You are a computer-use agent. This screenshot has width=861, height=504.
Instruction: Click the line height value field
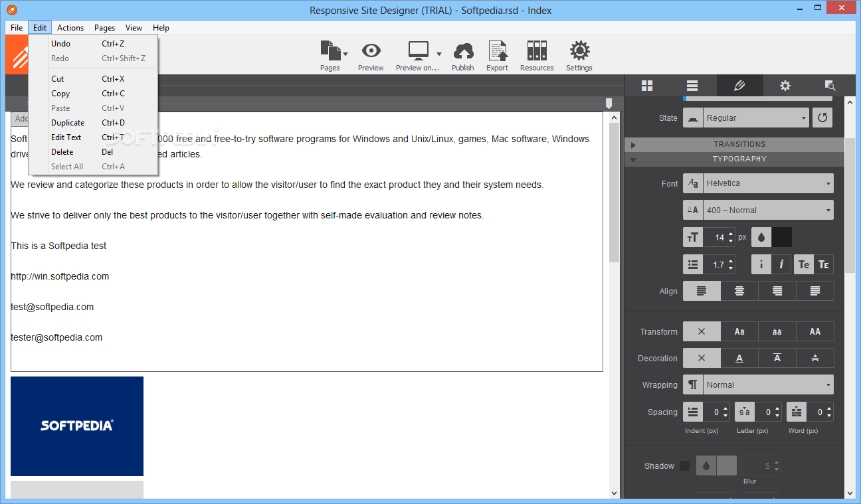point(715,264)
